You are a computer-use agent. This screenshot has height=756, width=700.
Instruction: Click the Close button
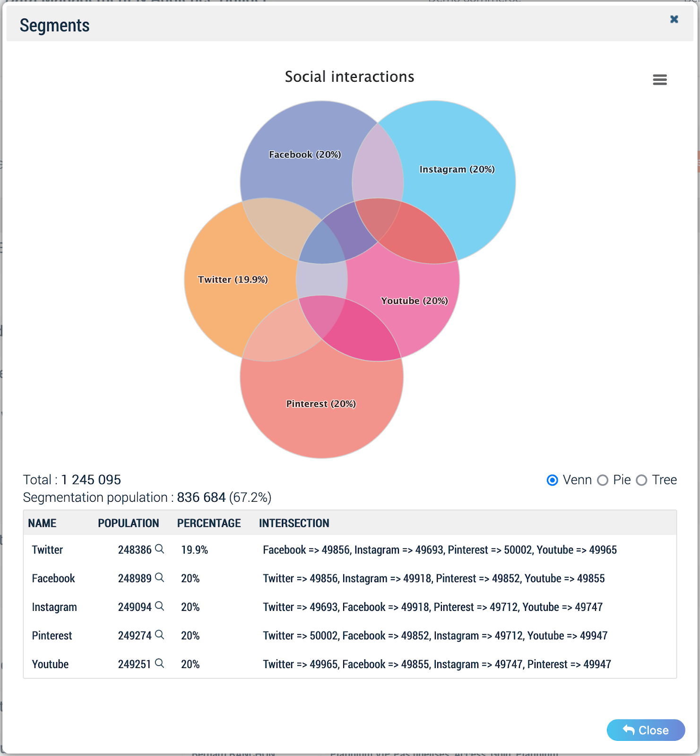click(x=646, y=730)
